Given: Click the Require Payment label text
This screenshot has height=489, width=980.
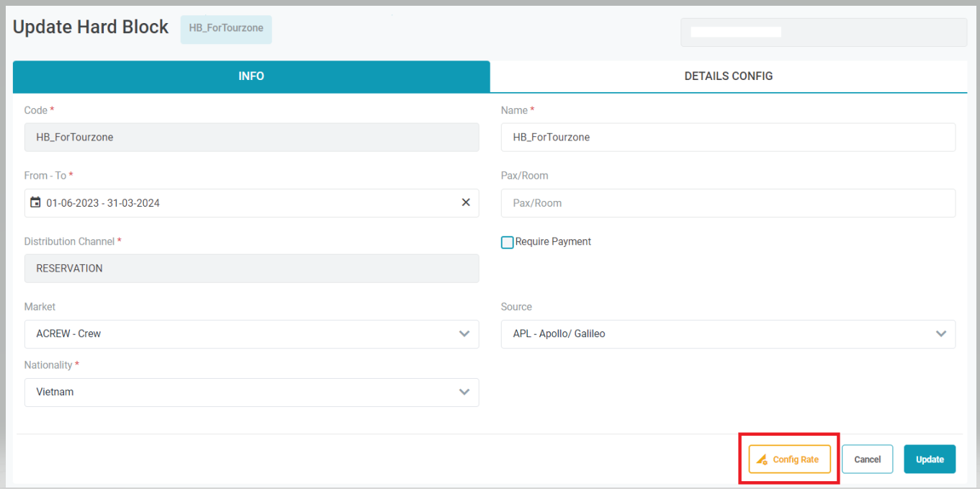Looking at the screenshot, I should tap(553, 242).
